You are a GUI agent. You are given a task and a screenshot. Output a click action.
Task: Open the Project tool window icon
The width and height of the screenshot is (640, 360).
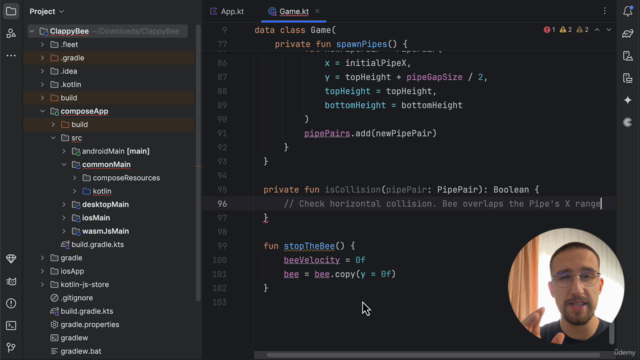(x=11, y=11)
